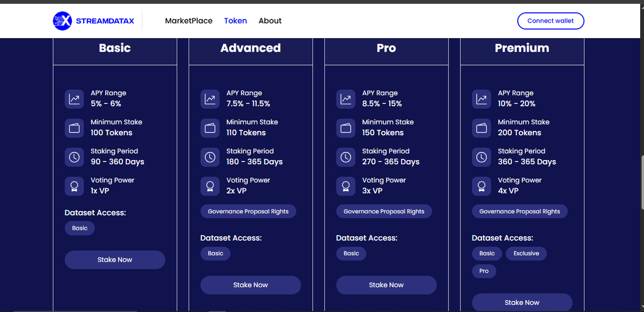Click Stake Now in the Basic plan

coord(115,260)
